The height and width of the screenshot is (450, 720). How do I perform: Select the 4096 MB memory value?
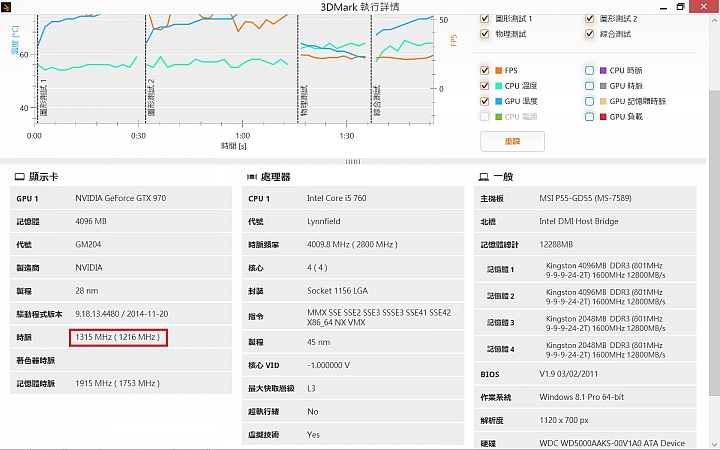[91, 221]
